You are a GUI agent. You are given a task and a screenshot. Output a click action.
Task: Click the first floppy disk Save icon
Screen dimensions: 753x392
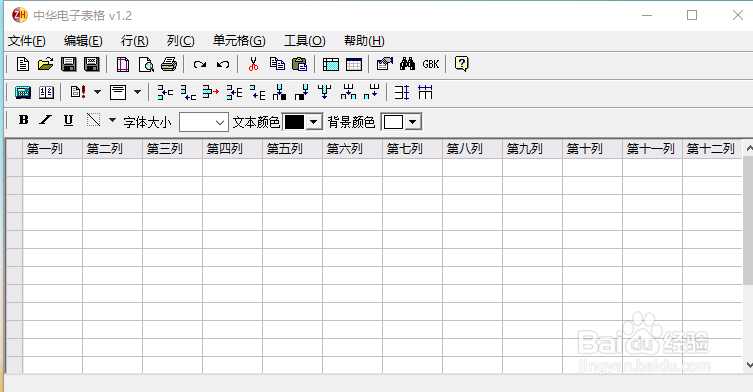[x=69, y=64]
